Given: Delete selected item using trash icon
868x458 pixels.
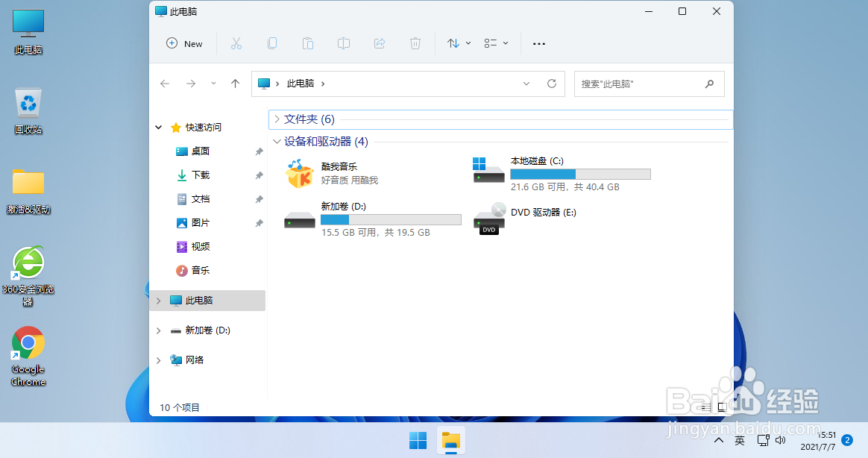Looking at the screenshot, I should 415,43.
